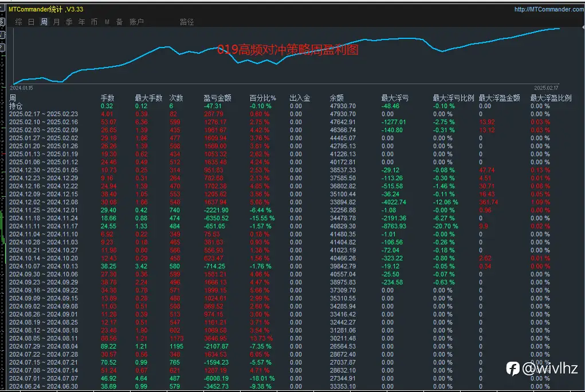Select week 2024.08.05 ~ 2024.08.11
Viewport: 585px width, 392px height.
[44, 338]
